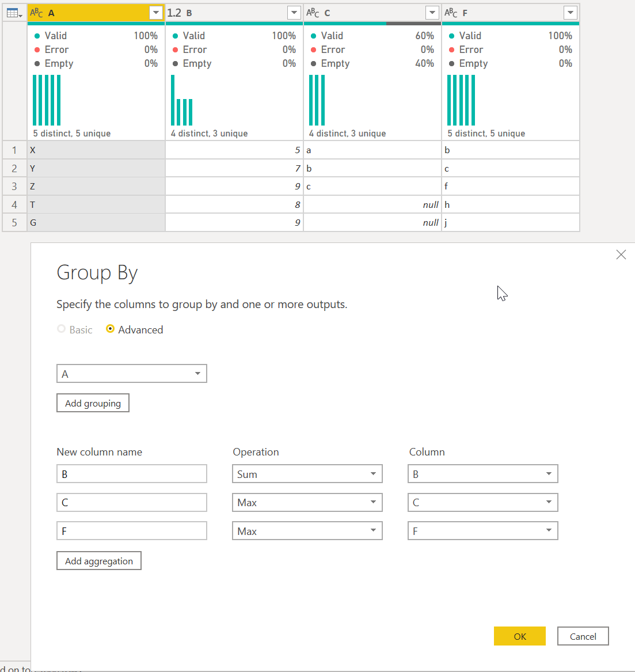
Task: Click the Add grouping button
Action: coord(93,403)
